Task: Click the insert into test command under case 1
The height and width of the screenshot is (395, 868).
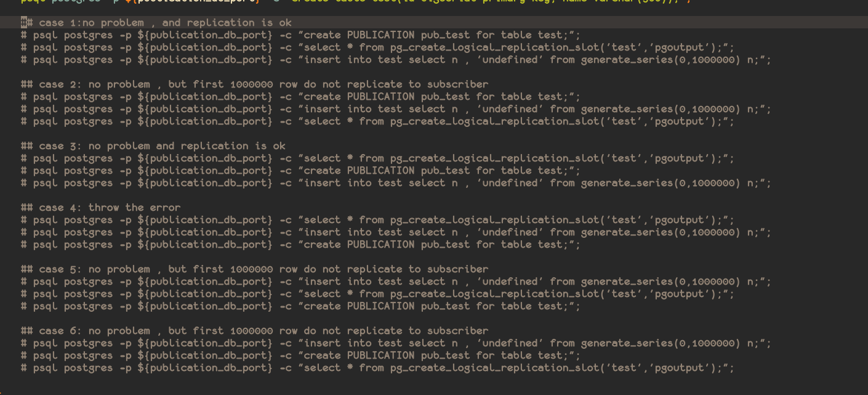Action: [396, 60]
